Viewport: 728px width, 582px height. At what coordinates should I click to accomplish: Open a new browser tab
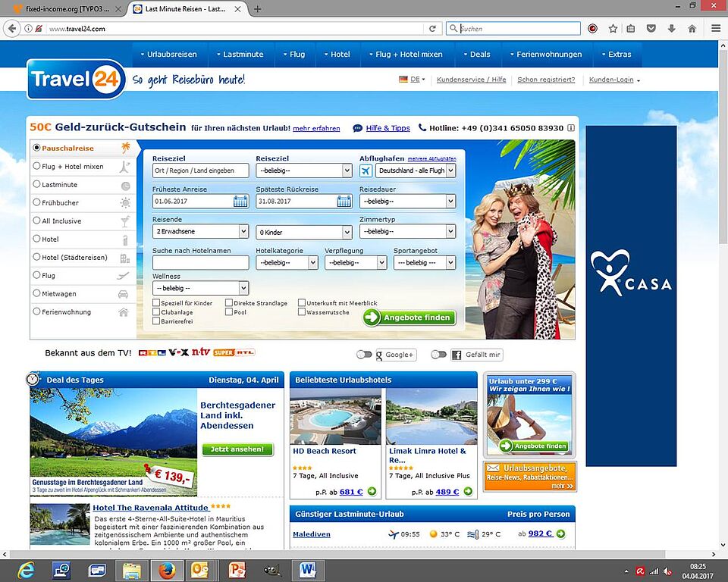(257, 9)
